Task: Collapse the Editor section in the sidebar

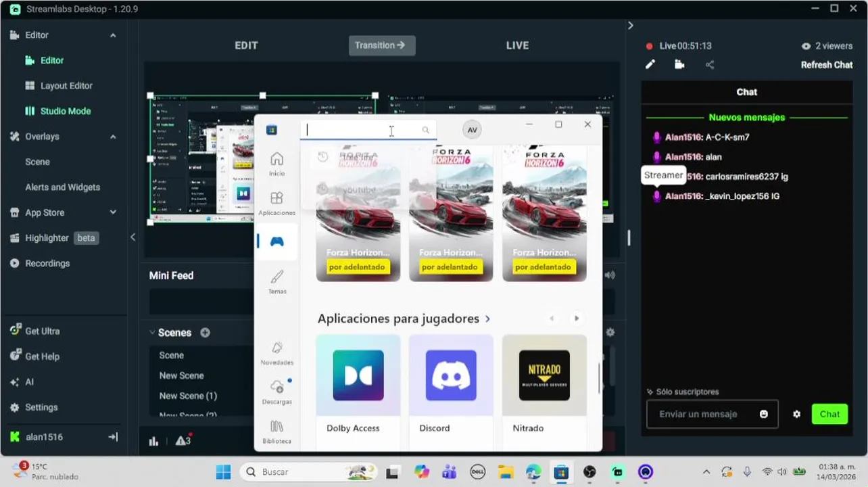Action: click(x=113, y=35)
